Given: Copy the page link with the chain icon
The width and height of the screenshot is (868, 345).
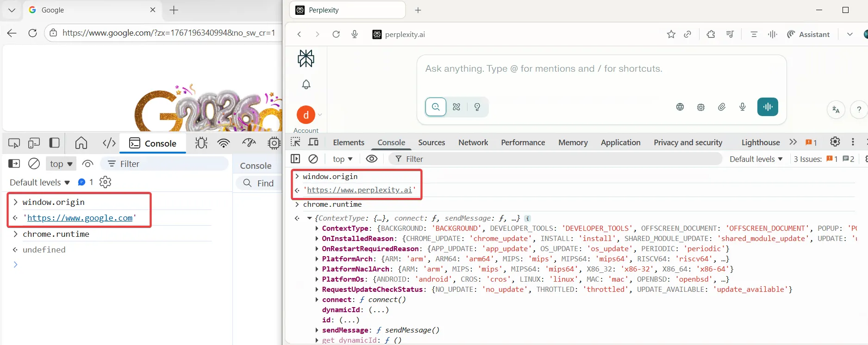Looking at the screenshot, I should click(x=687, y=34).
